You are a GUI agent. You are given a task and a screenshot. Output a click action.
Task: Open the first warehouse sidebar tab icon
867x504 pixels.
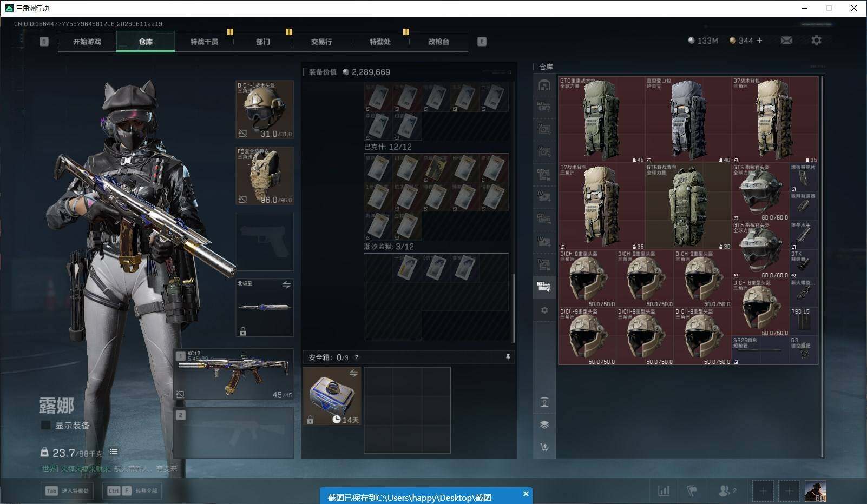544,85
